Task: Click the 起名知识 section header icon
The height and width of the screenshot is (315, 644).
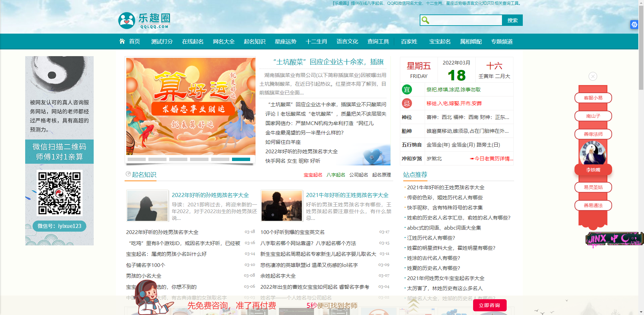Action: point(128,174)
